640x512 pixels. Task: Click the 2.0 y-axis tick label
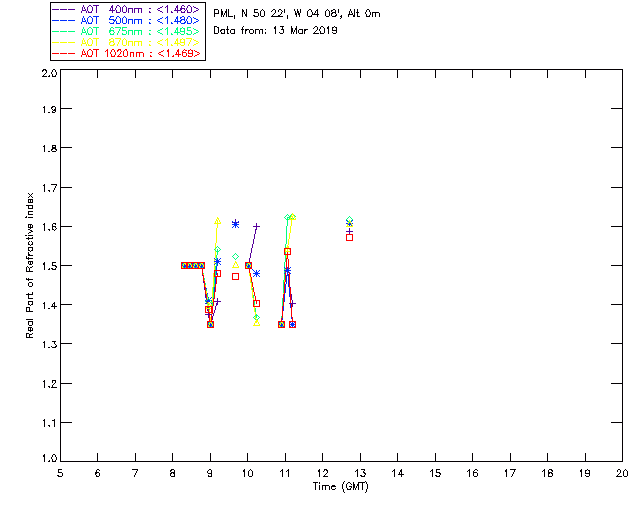(x=49, y=73)
